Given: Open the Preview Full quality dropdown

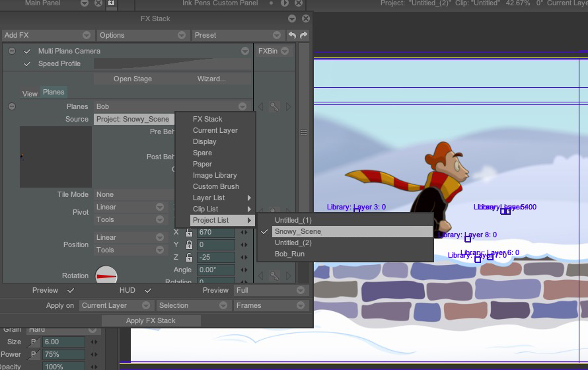Looking at the screenshot, I should point(270,291).
